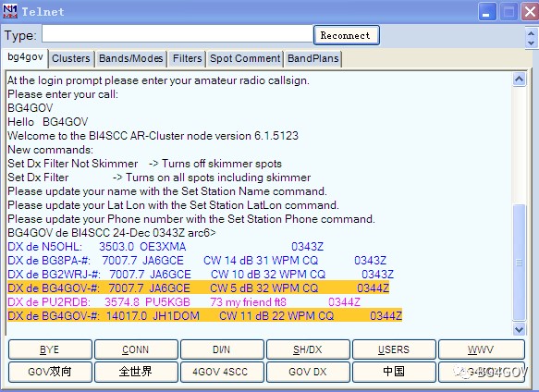This screenshot has height=392, width=539.
Task: Click the USERS button
Action: coord(394,349)
